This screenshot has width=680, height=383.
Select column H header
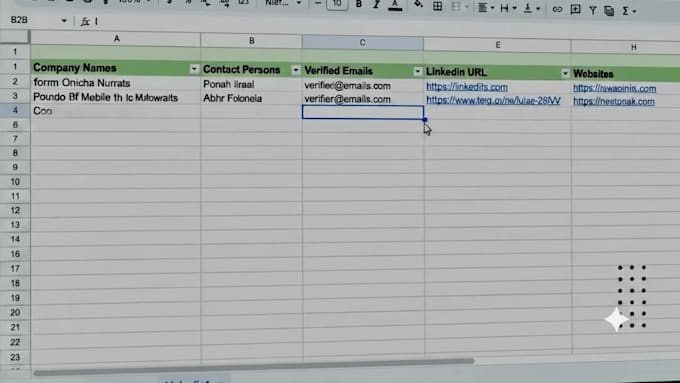click(633, 47)
